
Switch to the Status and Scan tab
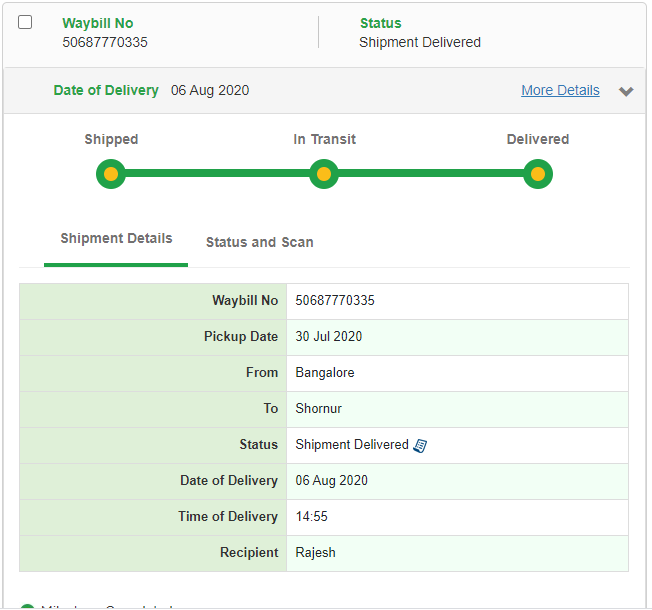click(x=259, y=242)
